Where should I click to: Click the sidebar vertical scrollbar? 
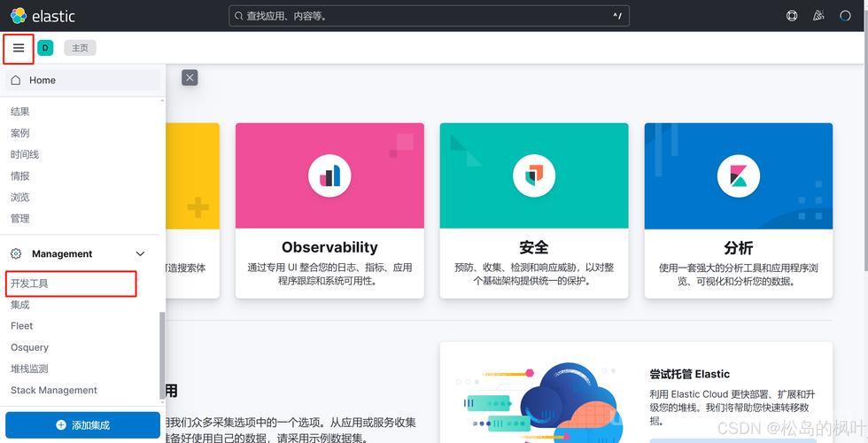[162, 354]
